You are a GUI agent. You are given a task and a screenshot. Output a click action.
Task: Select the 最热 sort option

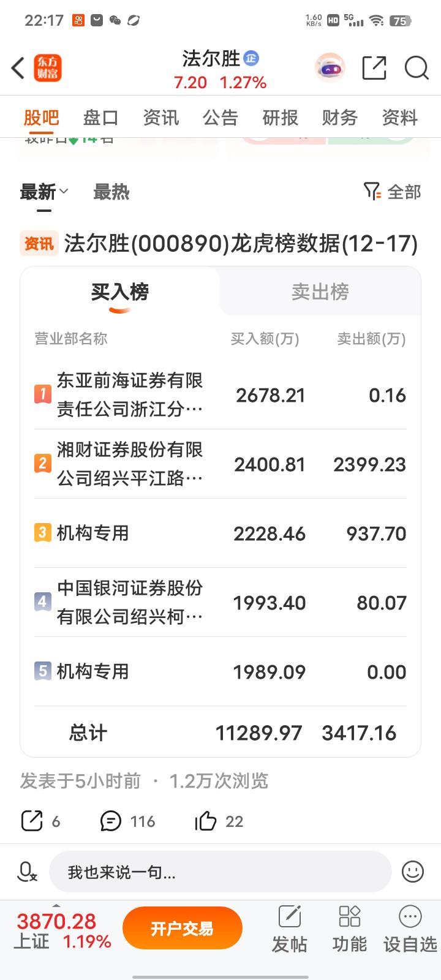point(111,192)
